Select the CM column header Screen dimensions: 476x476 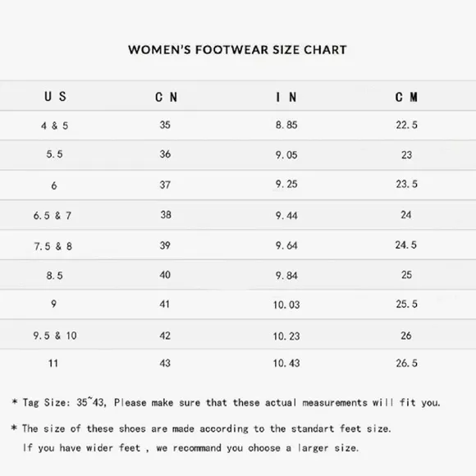406,97
